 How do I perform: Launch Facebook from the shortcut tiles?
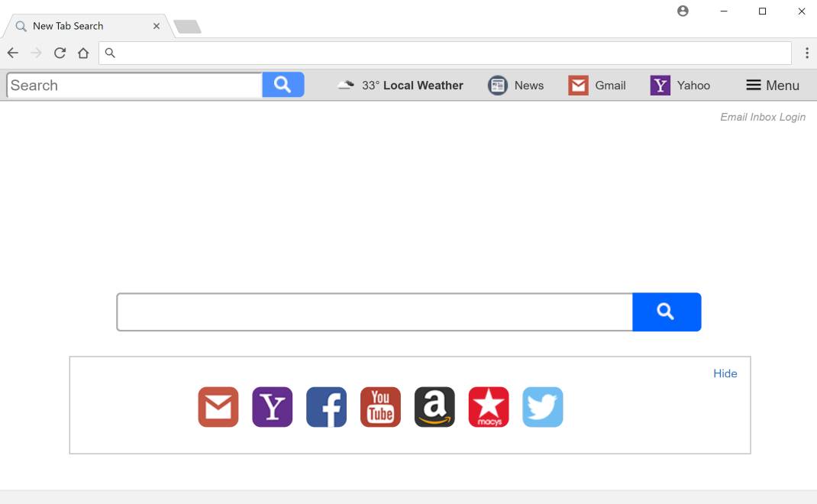(327, 406)
